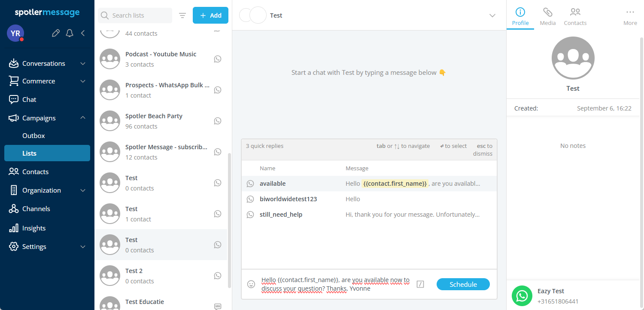
Task: Click the Schedule button
Action: (x=463, y=284)
